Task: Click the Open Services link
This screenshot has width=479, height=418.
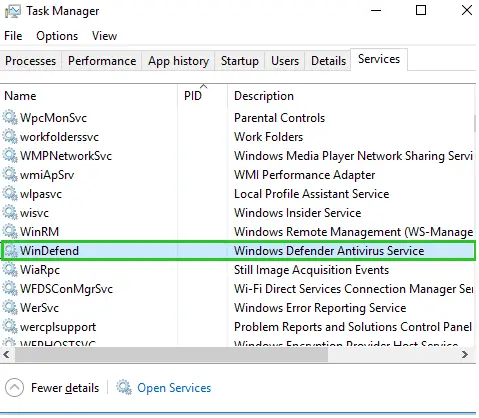Action: pos(174,388)
